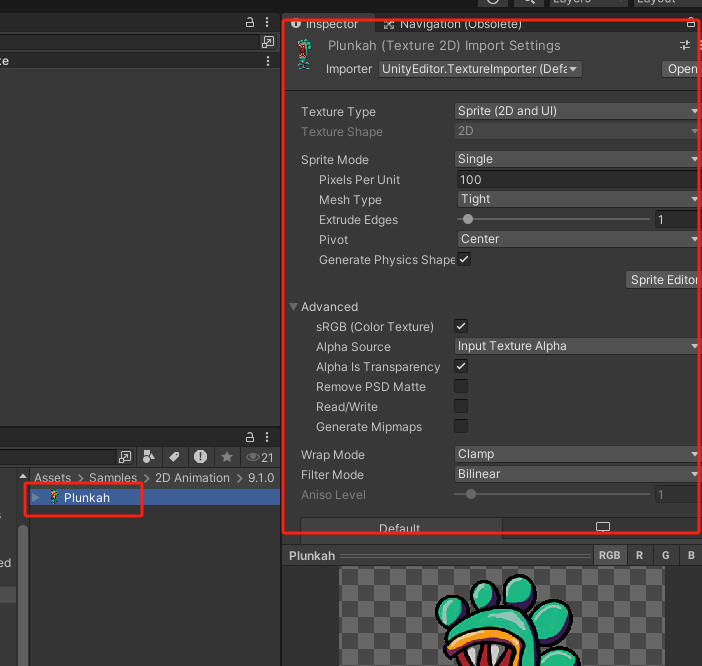Screen dimensions: 702x666
Task: Click the Inspector lock icon
Action: point(691,22)
